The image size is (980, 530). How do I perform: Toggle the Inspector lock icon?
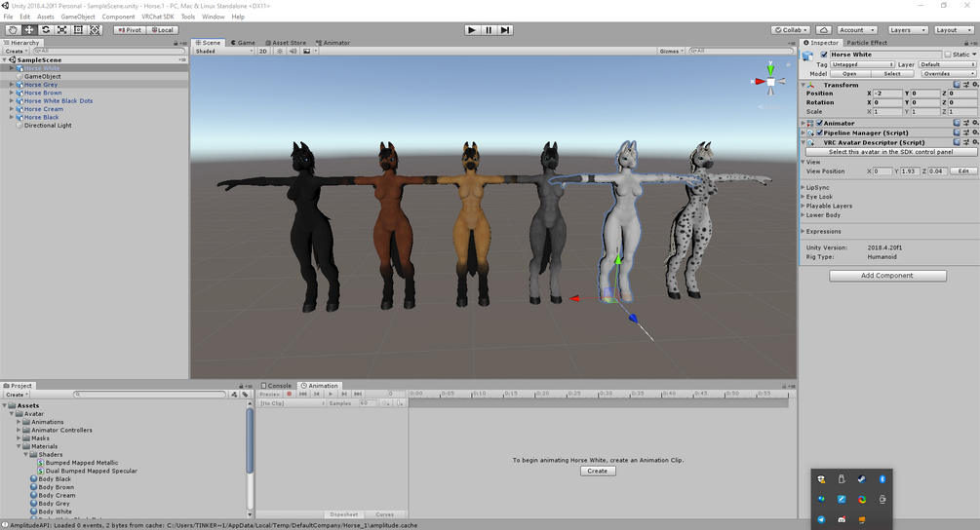click(x=965, y=43)
